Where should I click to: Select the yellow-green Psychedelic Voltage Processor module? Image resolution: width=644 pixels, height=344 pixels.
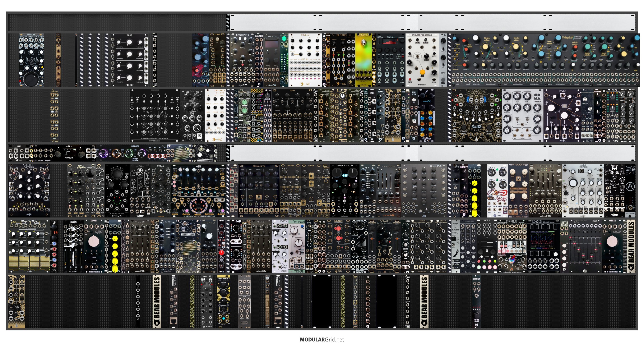(x=364, y=60)
